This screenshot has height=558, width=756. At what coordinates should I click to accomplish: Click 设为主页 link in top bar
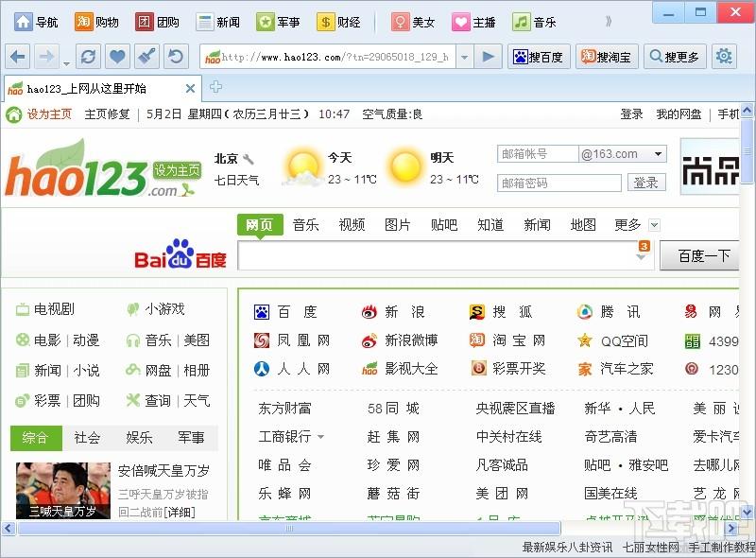[x=49, y=114]
